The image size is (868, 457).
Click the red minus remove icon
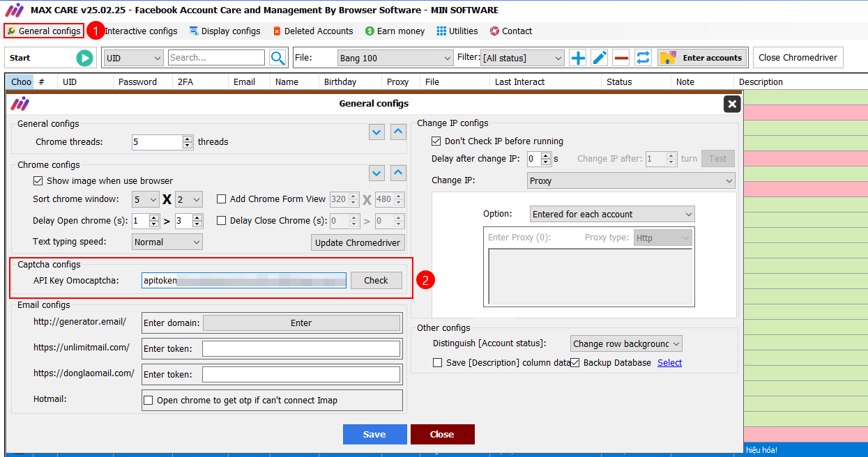(621, 58)
